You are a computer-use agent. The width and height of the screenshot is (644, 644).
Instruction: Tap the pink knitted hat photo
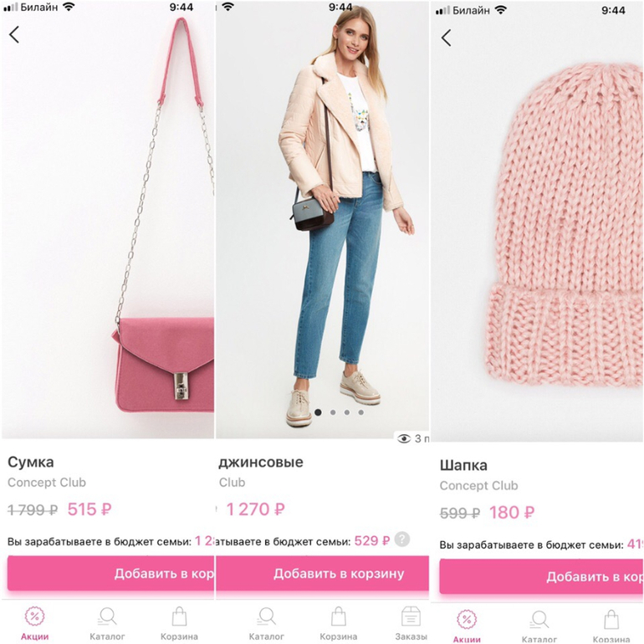point(565,226)
